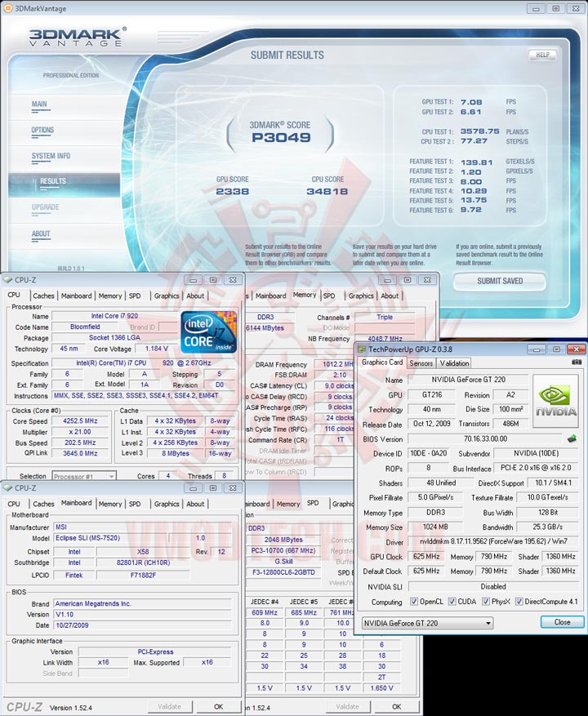Select the Graphics Card tab in GPU-Z
Viewport: 588px width, 716px height.
(382, 362)
